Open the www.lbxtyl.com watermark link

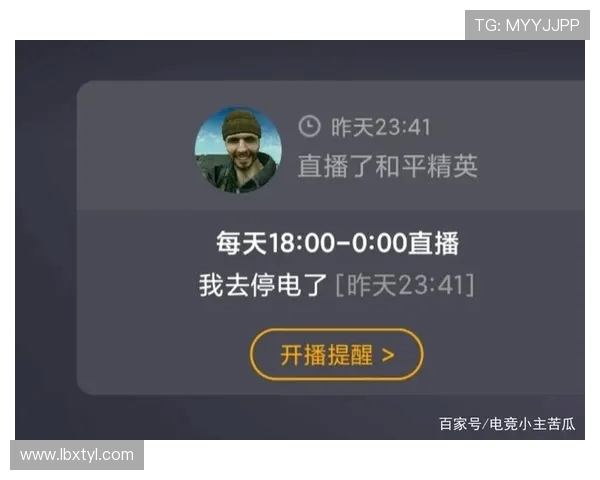(77, 455)
